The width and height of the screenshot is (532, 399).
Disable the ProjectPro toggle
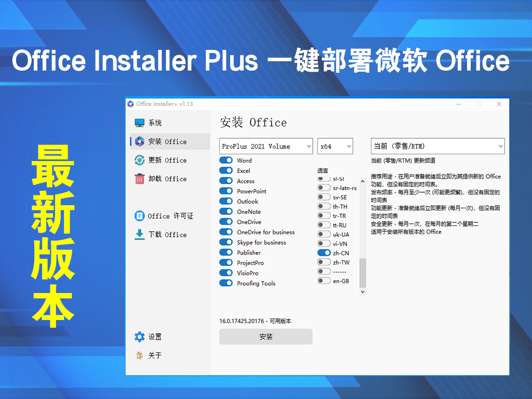click(226, 262)
